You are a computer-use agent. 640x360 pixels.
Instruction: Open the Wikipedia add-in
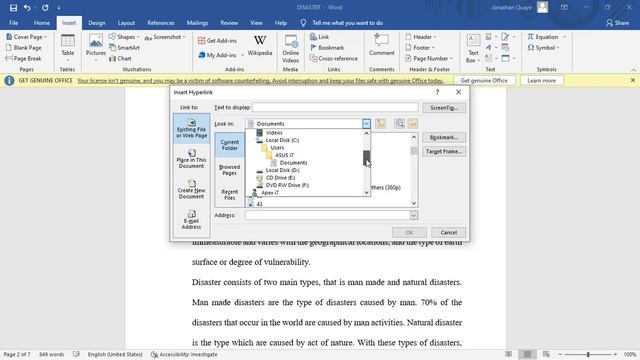pyautogui.click(x=260, y=46)
